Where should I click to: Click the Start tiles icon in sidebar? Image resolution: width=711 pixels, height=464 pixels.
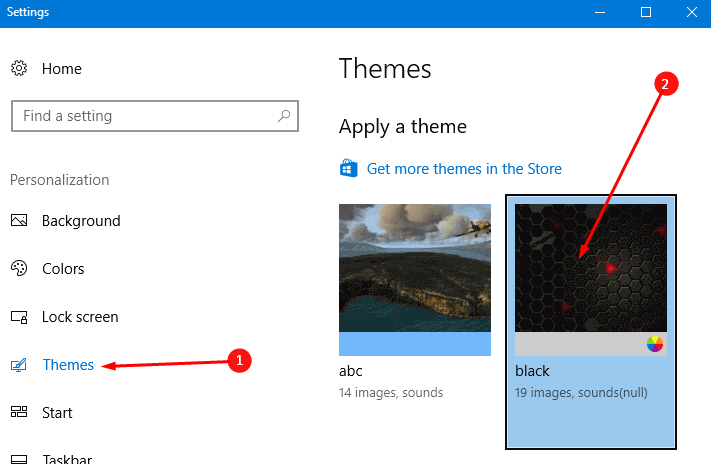(x=19, y=413)
